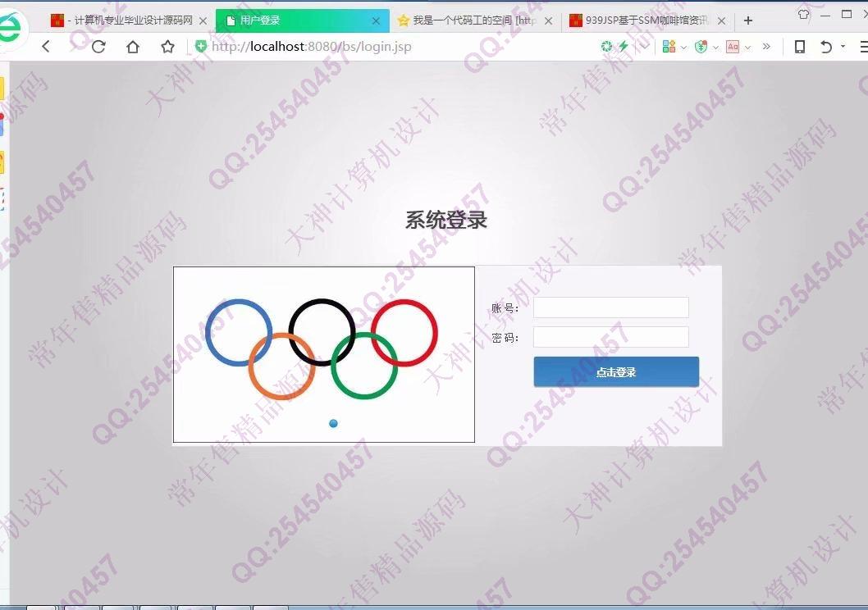Switch to the 我是一个代码工的空间 tab
The width and height of the screenshot is (868, 610).
tap(474, 20)
